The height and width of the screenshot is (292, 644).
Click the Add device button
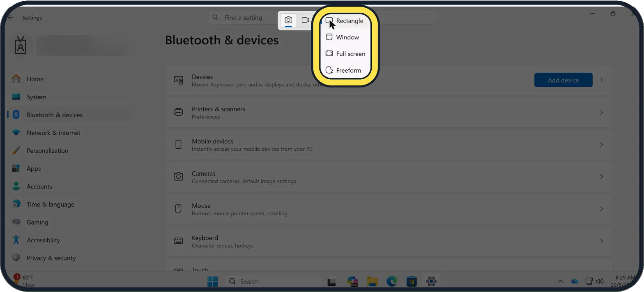(563, 80)
